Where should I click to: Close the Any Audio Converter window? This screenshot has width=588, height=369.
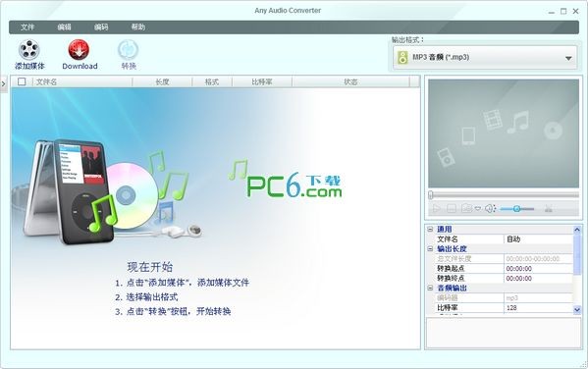[x=575, y=11]
